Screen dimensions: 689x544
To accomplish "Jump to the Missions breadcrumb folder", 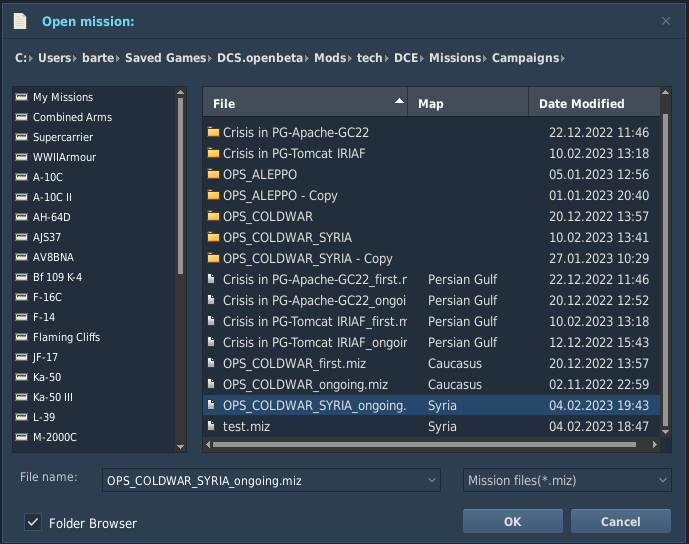I will (455, 58).
